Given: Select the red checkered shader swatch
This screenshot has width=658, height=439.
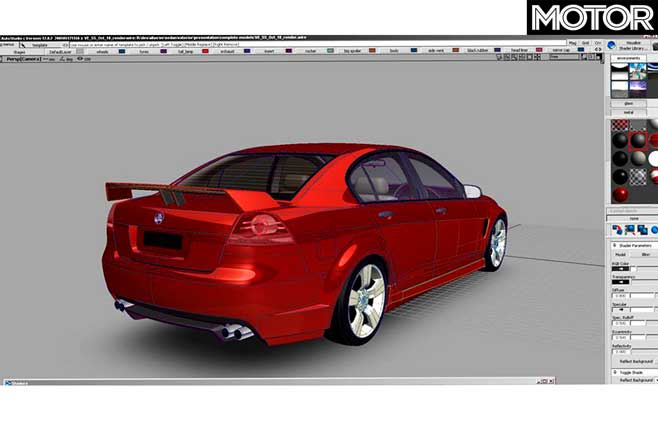Looking at the screenshot, I should click(619, 125).
